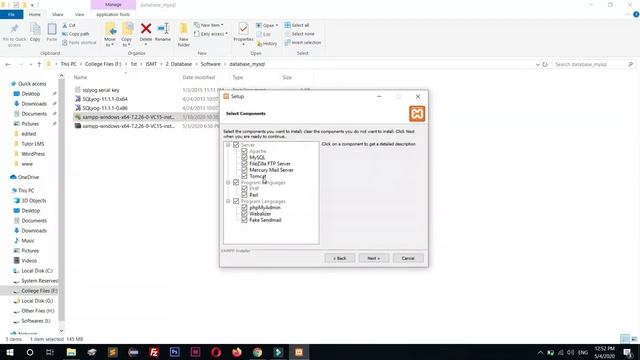The image size is (640, 360).
Task: Open the File tab
Action: tap(11, 14)
